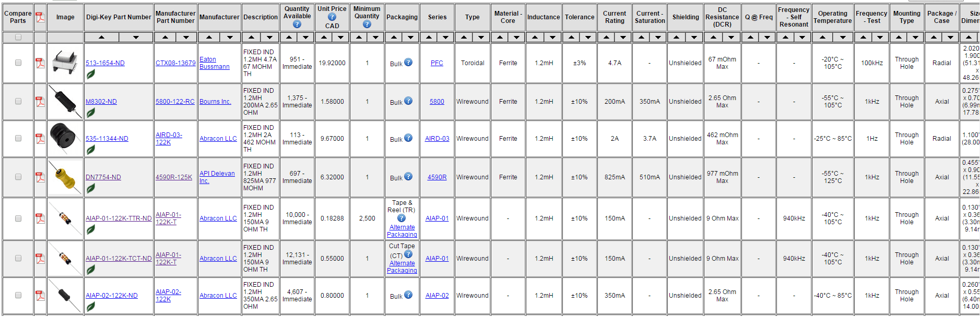Viewport: 980px width, 317px height.
Task: Check compare box for 535-11344-ND
Action: point(18,138)
